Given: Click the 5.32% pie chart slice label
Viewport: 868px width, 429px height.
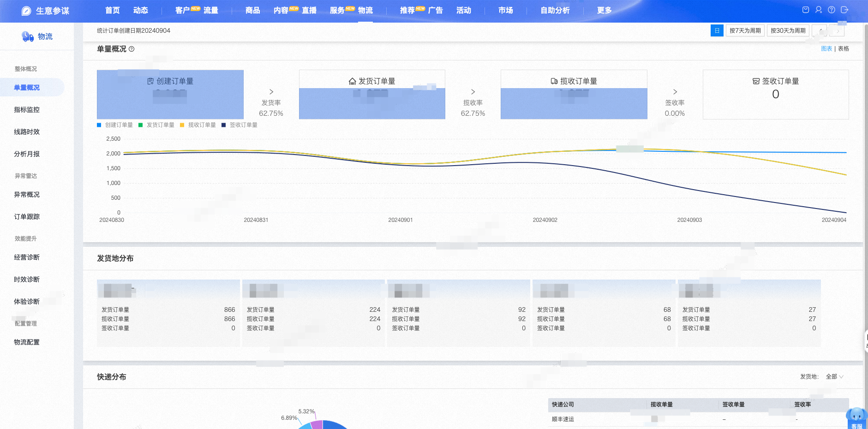Looking at the screenshot, I should point(306,411).
